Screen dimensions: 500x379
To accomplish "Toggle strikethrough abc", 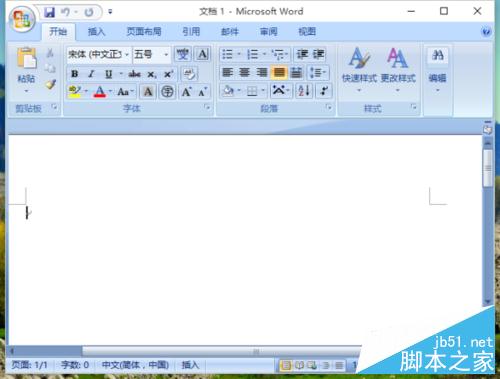I will [x=135, y=74].
